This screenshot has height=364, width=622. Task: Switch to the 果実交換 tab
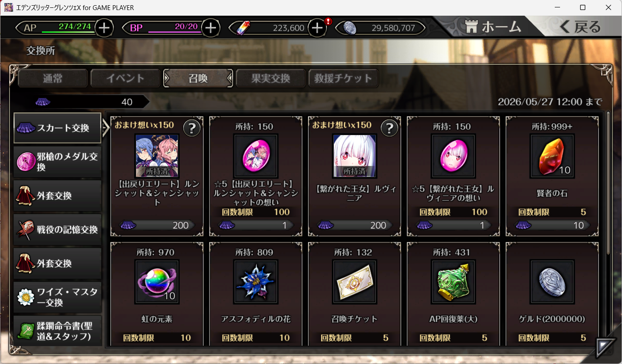[271, 78]
